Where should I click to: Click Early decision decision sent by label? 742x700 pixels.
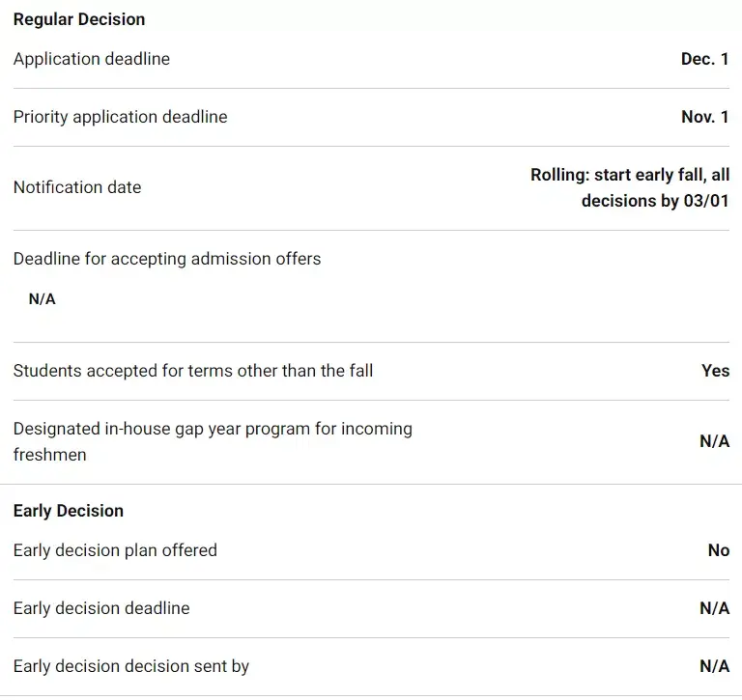(131, 666)
